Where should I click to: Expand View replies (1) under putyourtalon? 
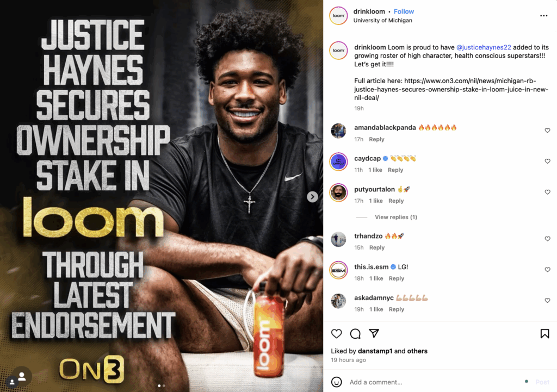(x=396, y=217)
